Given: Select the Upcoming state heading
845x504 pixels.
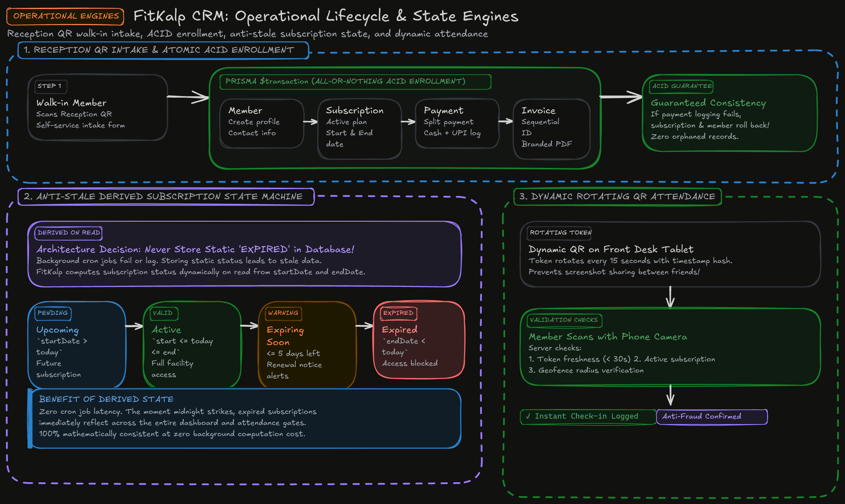Looking at the screenshot, I should click(x=58, y=330).
